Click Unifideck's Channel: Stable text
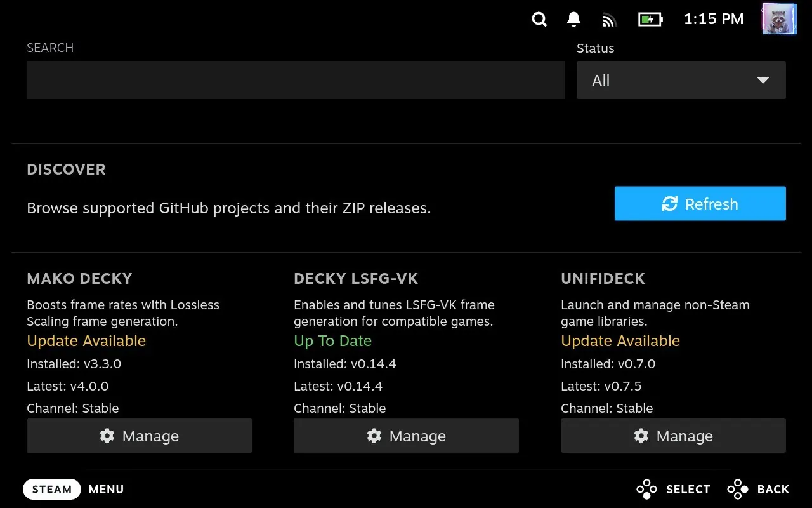 click(x=607, y=408)
